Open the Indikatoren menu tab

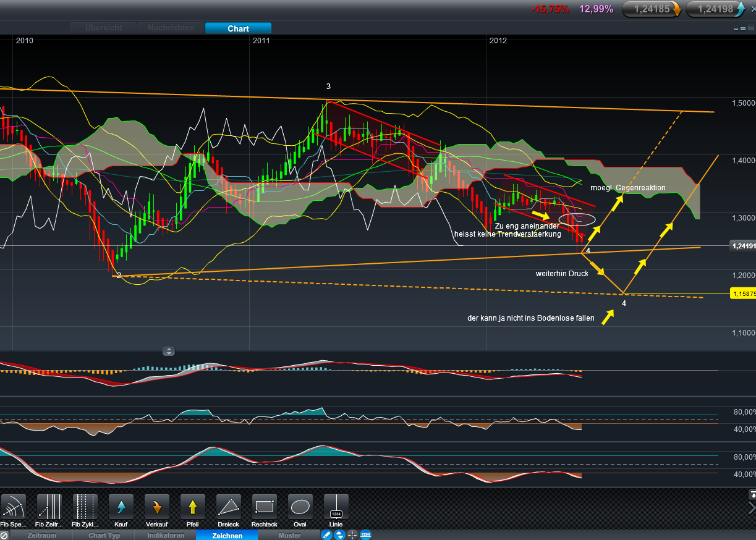click(166, 536)
